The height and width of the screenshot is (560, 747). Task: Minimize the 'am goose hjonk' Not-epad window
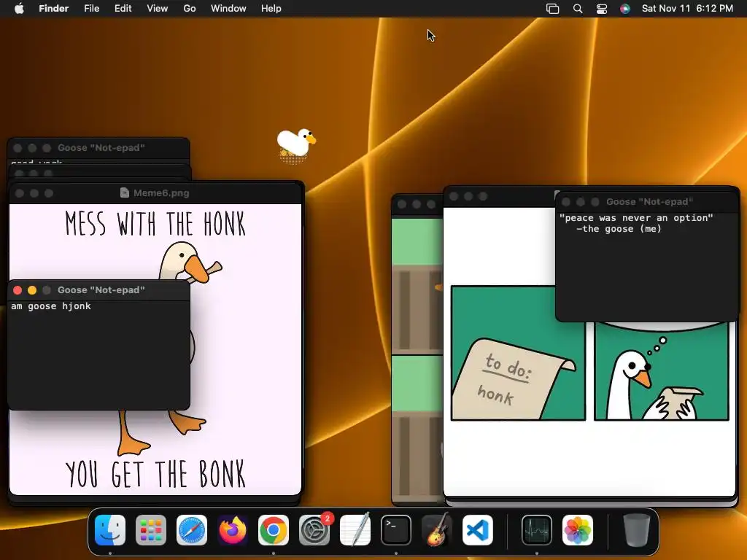[x=32, y=290]
